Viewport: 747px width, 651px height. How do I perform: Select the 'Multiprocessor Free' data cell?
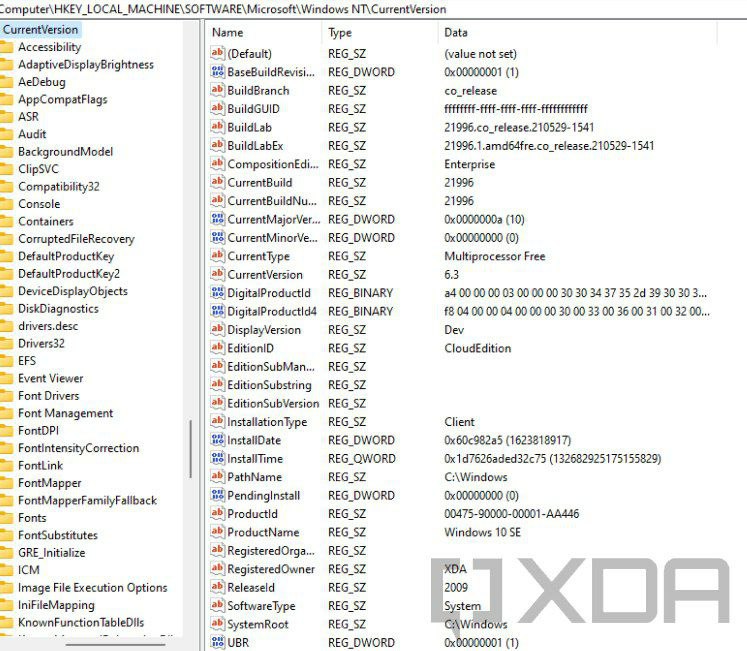point(495,256)
